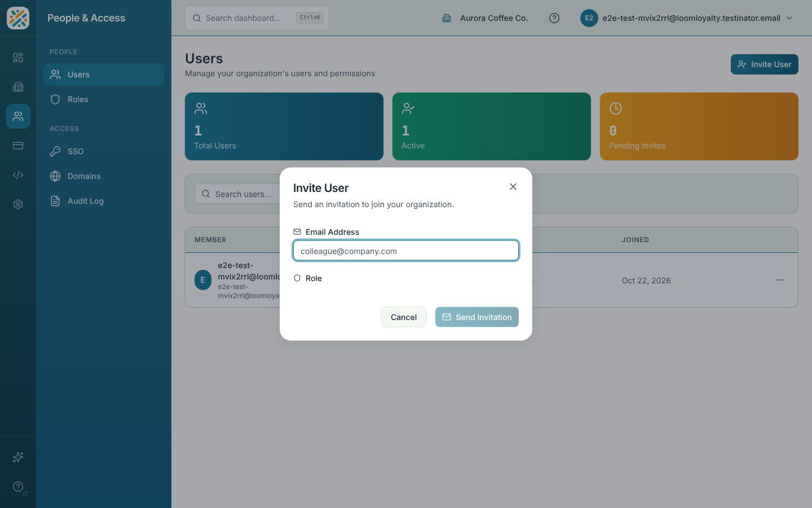
Task: Go to Users in sidebar
Action: [104, 75]
